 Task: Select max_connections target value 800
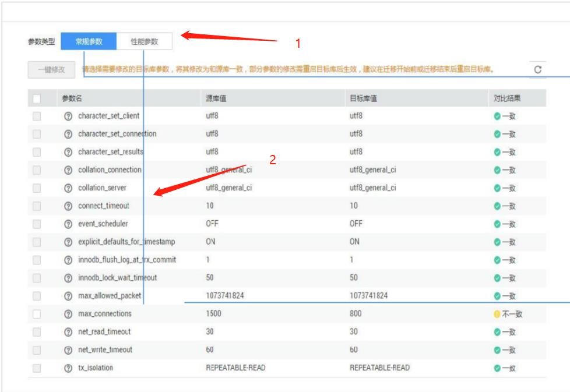[356, 313]
